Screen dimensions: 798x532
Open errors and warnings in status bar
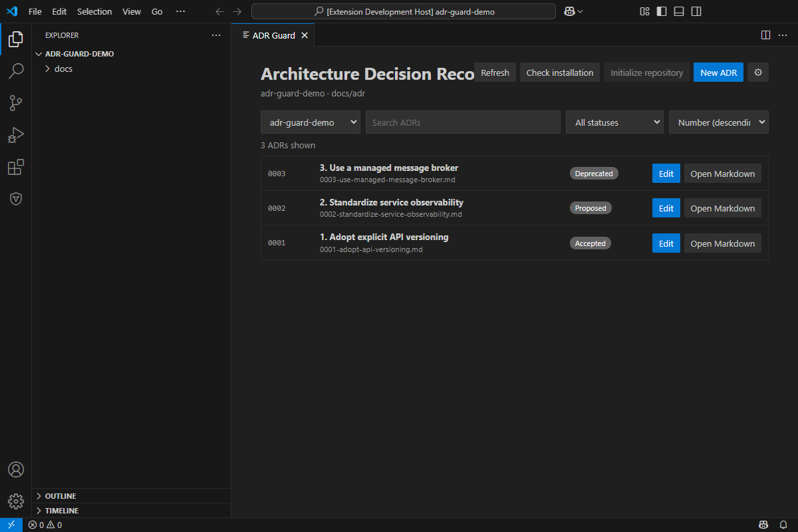pos(45,525)
